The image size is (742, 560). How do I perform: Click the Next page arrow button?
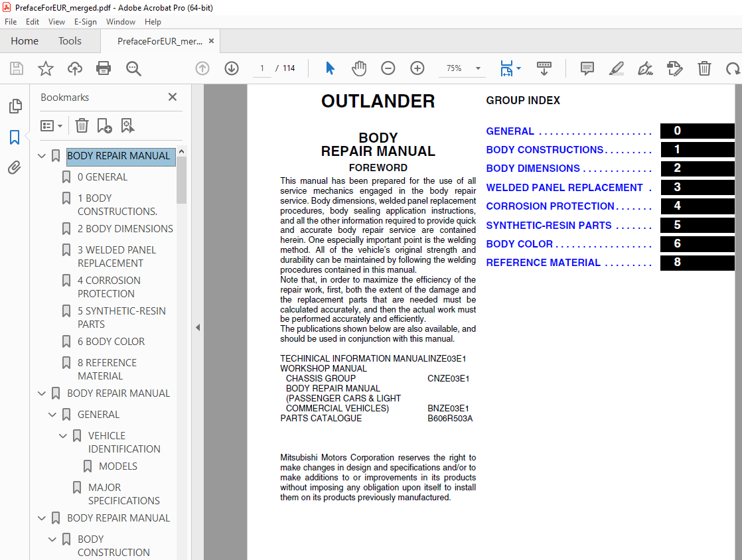pyautogui.click(x=232, y=68)
